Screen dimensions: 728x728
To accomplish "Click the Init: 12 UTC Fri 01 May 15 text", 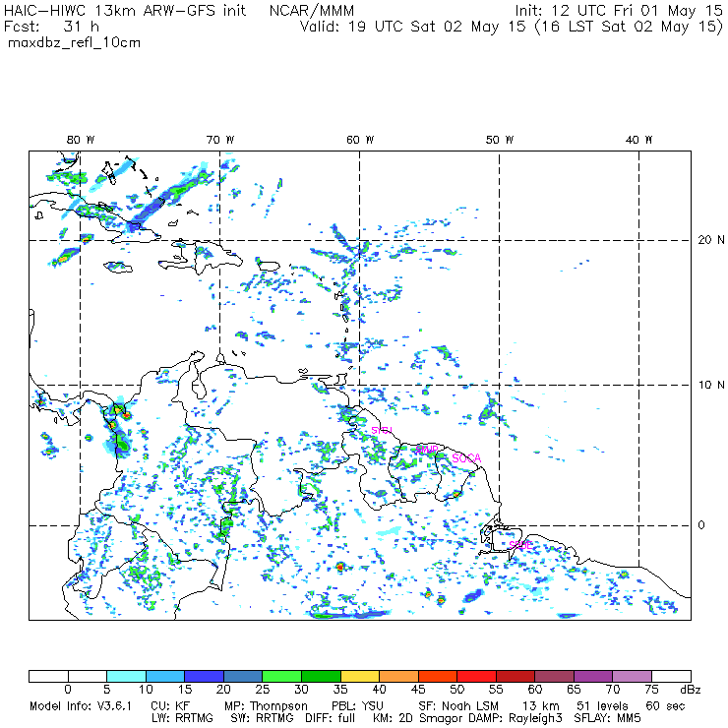I will [619, 10].
